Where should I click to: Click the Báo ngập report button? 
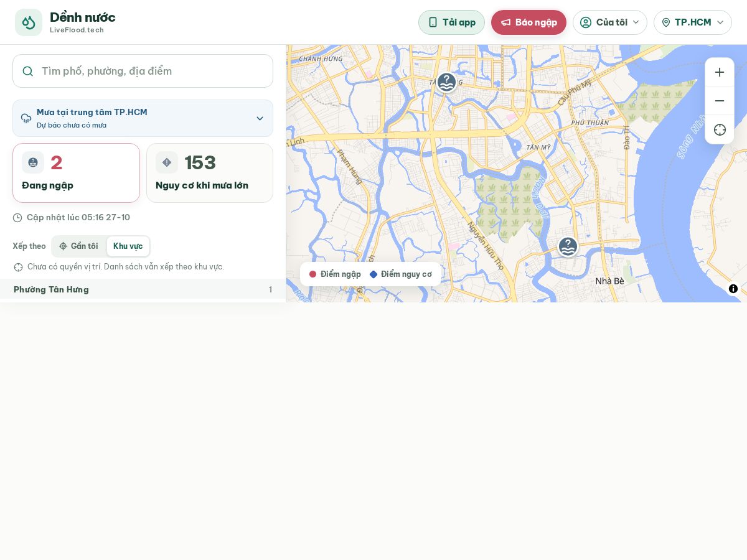529,22
